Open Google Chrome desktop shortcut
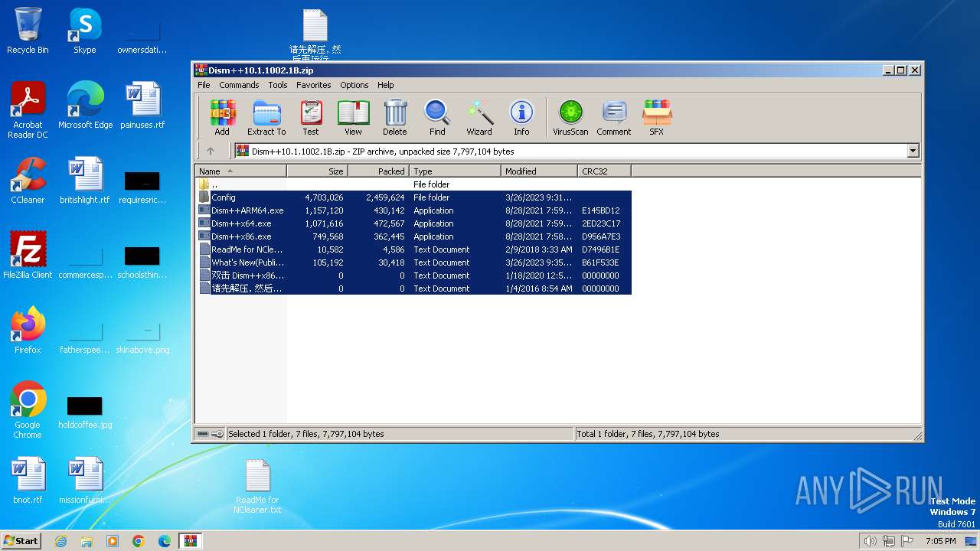Viewport: 980px width, 551px height. click(28, 410)
